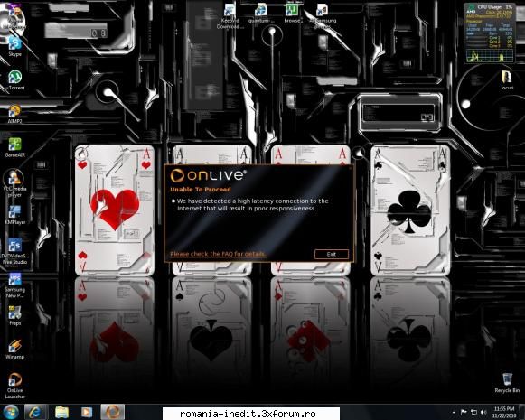This screenshot has height=420, width=525.
Task: Open the Samsung shortcut at top of desktop
Action: pyautogui.click(x=322, y=16)
